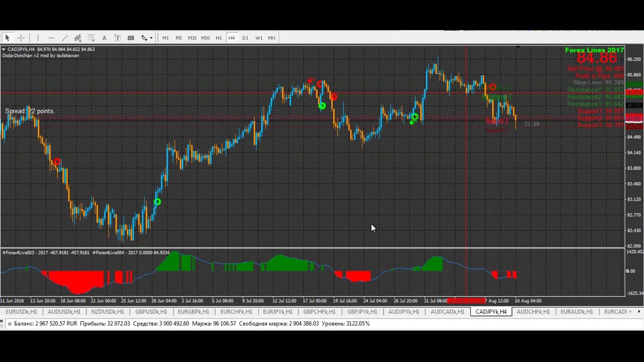
Task: Pick the vertical line drawing tool
Action: click(x=38, y=38)
